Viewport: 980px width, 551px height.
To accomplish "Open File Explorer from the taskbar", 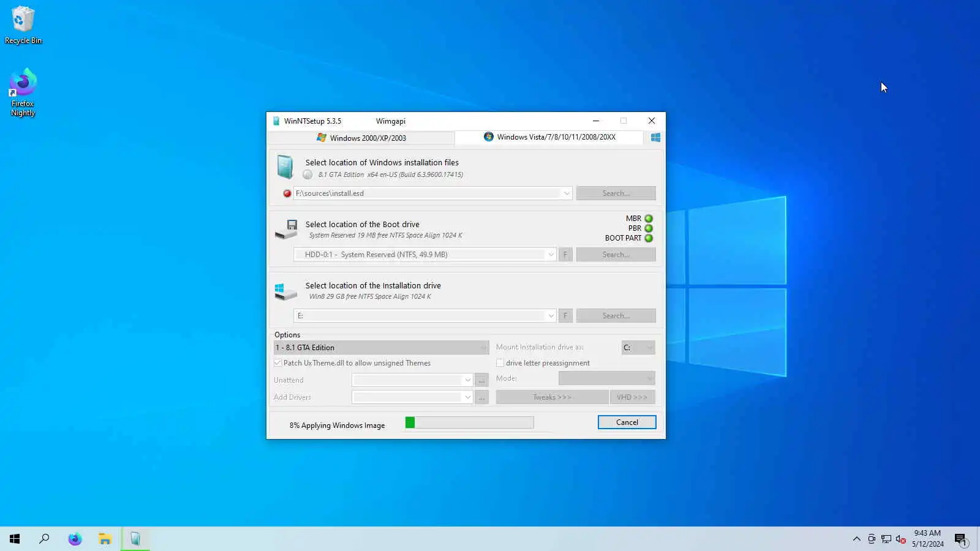I will coord(105,539).
